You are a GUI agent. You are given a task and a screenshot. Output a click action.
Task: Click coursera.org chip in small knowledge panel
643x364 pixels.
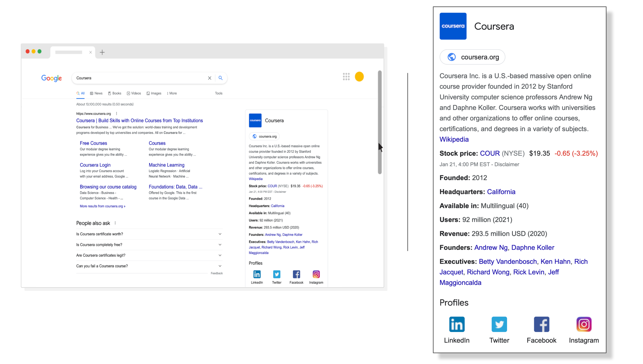[264, 136]
